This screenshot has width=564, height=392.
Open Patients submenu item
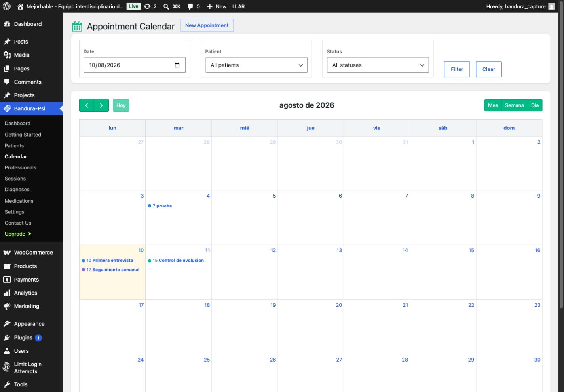point(14,146)
